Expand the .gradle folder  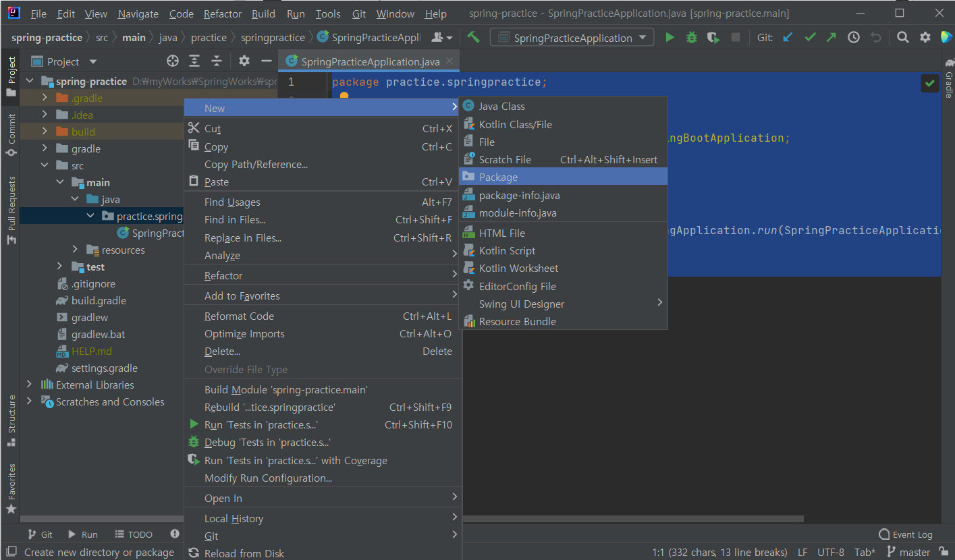[45, 99]
